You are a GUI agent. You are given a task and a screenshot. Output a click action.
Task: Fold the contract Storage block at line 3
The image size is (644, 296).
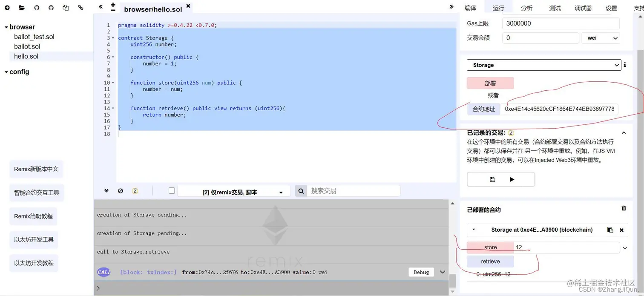113,38
